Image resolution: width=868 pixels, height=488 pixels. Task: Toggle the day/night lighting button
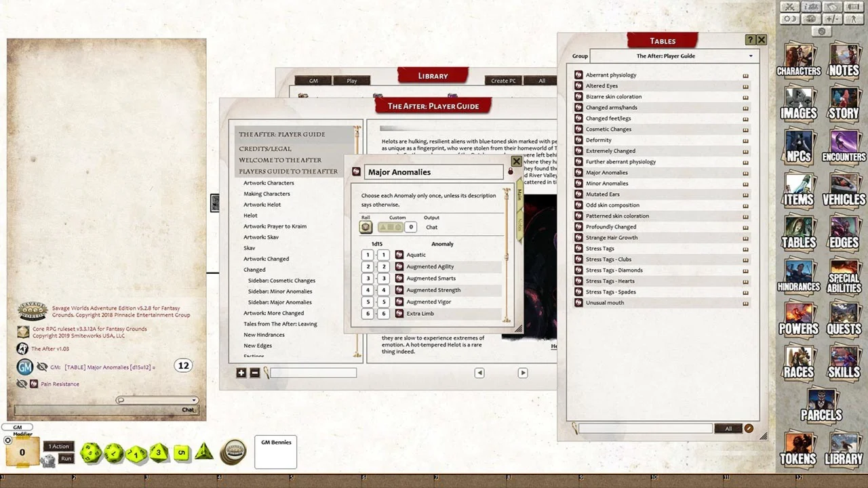[x=789, y=19]
